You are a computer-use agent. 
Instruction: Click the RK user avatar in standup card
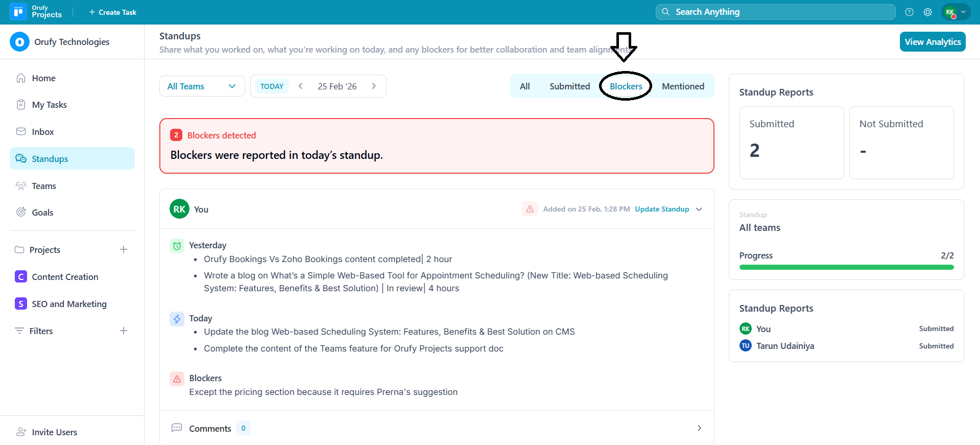(179, 209)
